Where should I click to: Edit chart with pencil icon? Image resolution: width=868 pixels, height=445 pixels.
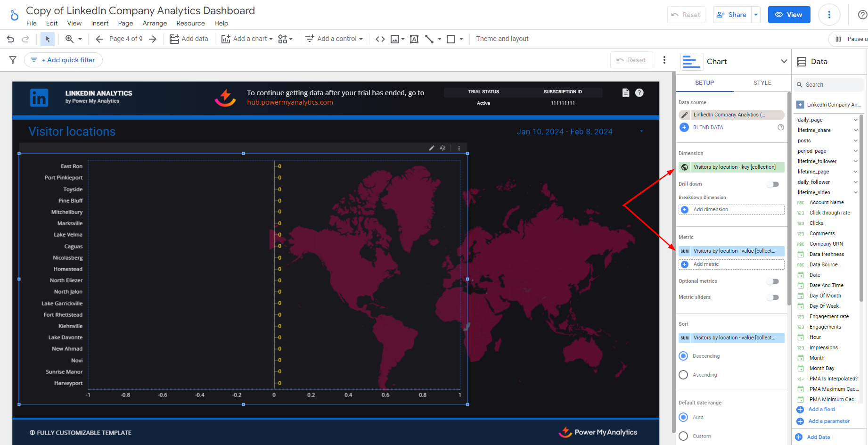tap(431, 148)
